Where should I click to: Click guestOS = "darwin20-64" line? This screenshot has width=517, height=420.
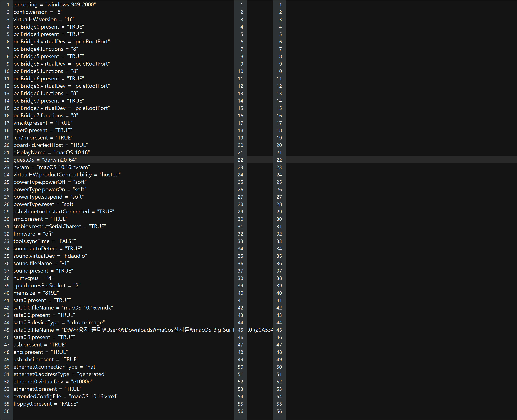(x=45, y=160)
